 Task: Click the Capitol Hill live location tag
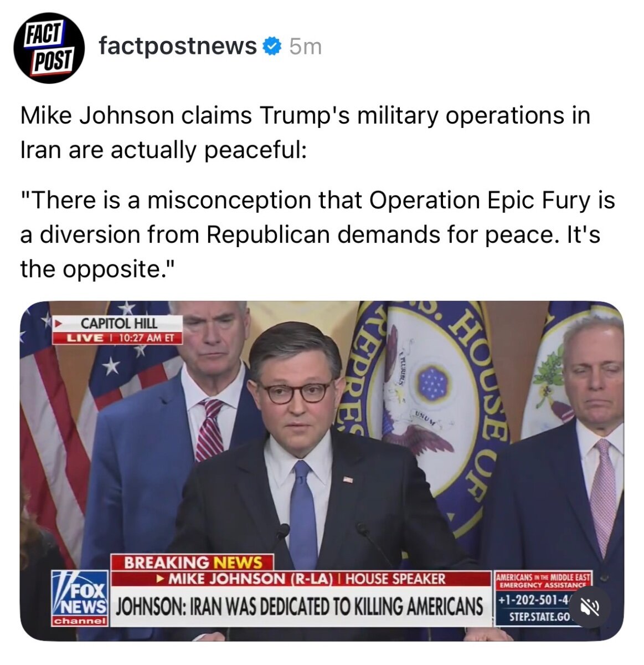(118, 323)
